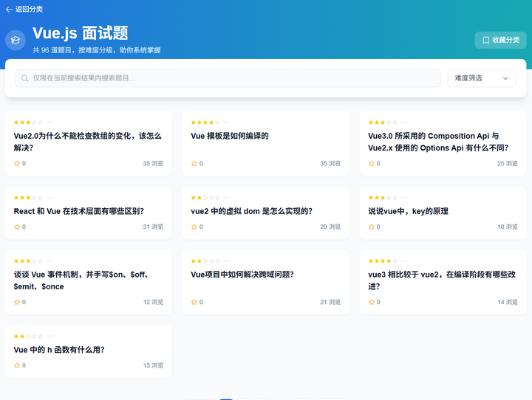This screenshot has height=400, width=532.
Task: Open 说说vue中，key的原理 question
Action: 408,211
